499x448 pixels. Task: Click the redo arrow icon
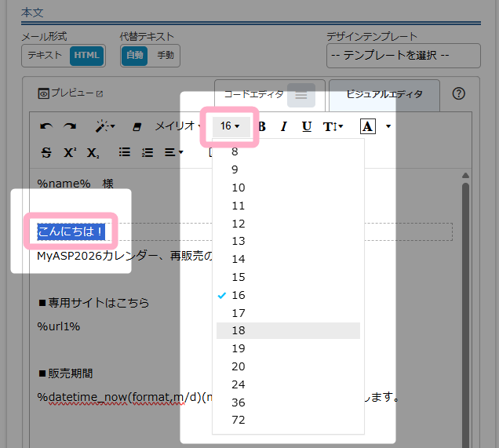tap(70, 126)
